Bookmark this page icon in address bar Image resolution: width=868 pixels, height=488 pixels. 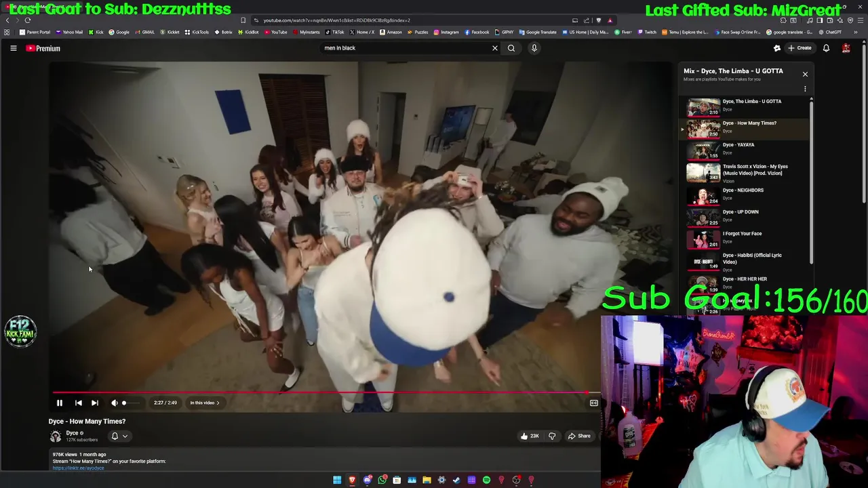pos(243,20)
